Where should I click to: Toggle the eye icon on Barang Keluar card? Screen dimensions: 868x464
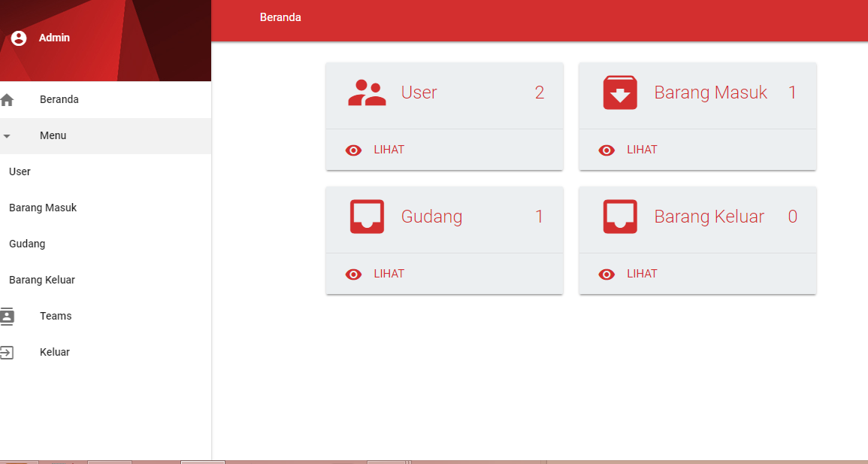606,274
